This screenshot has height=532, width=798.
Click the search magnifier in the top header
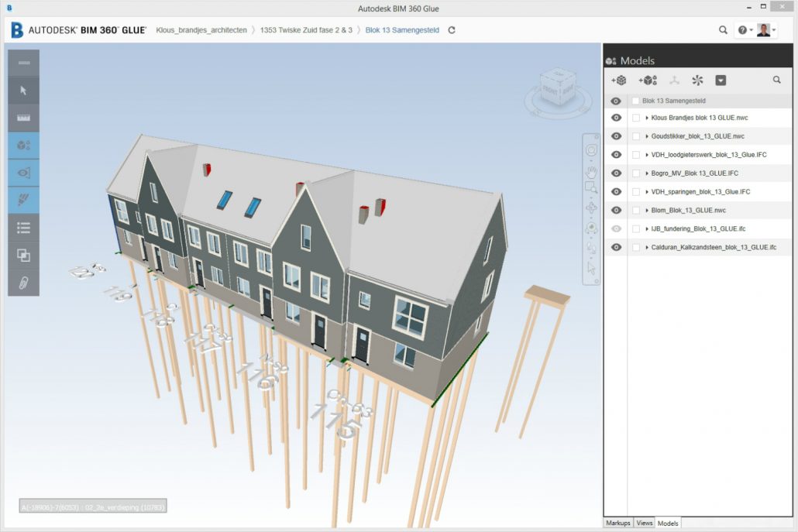[723, 30]
